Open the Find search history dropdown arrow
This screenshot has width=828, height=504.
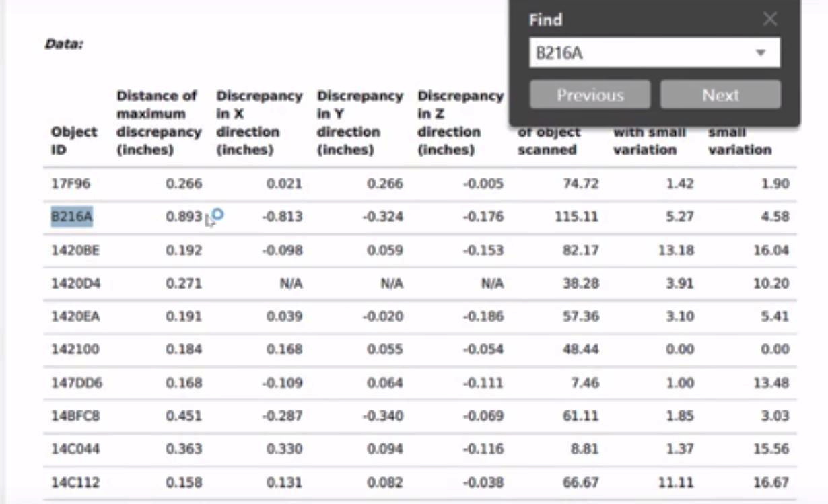(761, 53)
